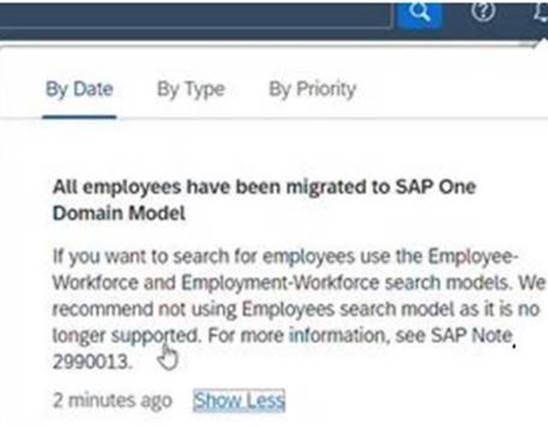Image resolution: width=548 pixels, height=426 pixels.
Task: Switch to the By Type tab
Action: tap(191, 89)
